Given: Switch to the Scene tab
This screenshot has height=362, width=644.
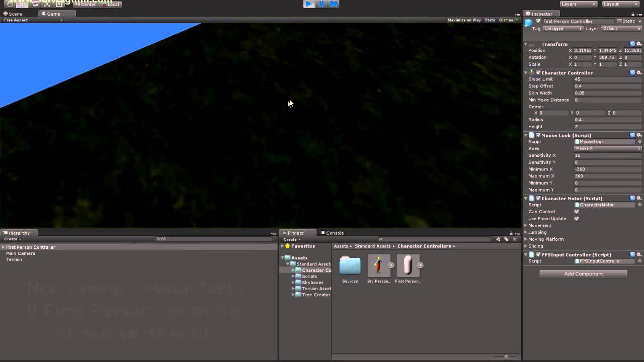Looking at the screenshot, I should (12, 14).
